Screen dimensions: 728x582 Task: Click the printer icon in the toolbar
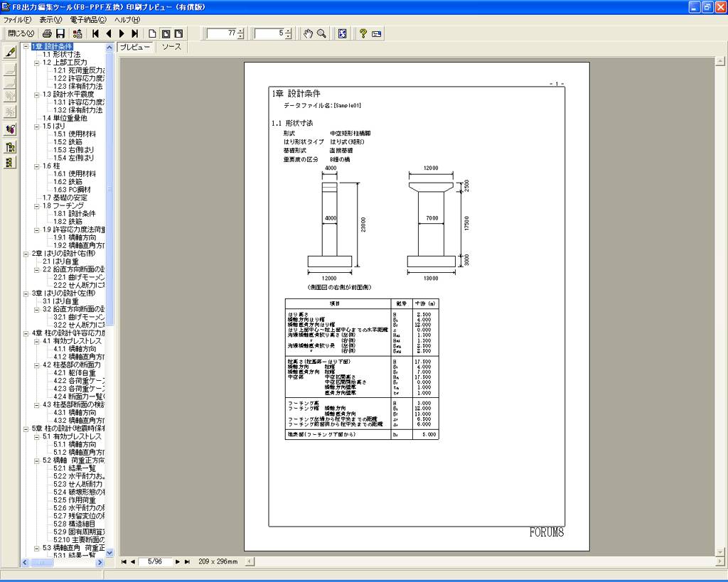pyautogui.click(x=47, y=33)
